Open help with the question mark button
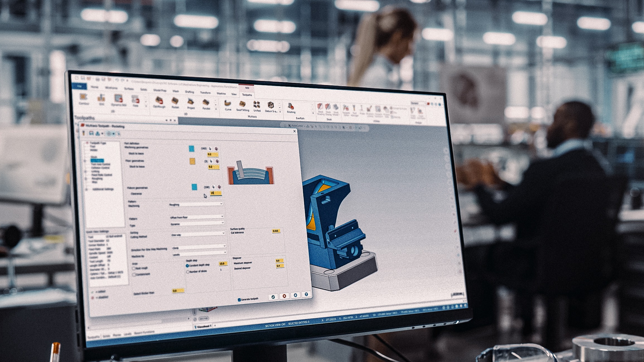 coord(306,294)
